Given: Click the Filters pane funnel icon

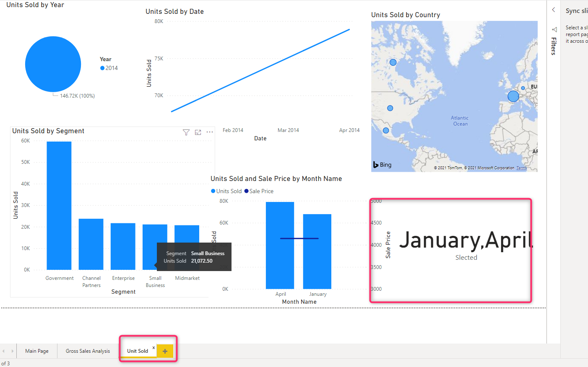Looking at the screenshot, I should (554, 29).
